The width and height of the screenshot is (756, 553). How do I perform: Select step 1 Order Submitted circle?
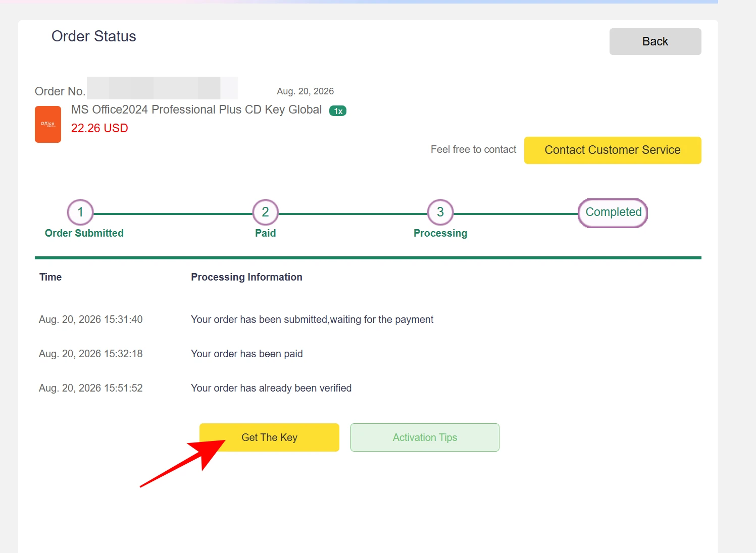pos(80,212)
